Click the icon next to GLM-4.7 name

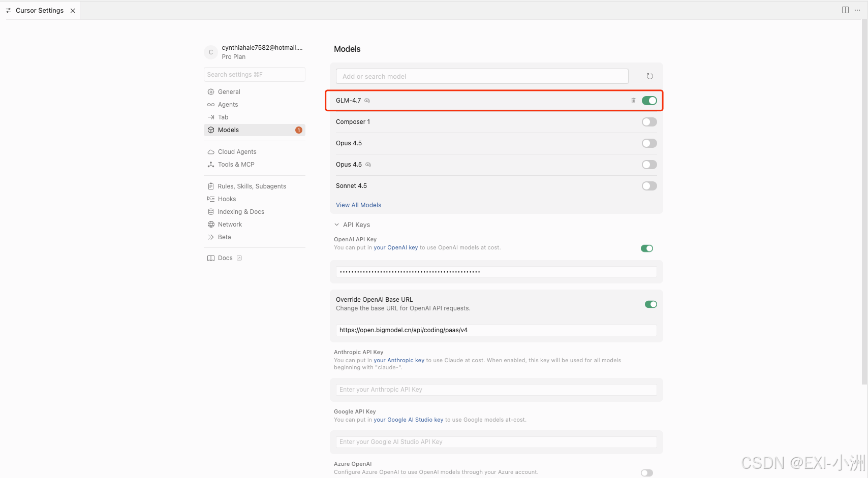pyautogui.click(x=367, y=101)
